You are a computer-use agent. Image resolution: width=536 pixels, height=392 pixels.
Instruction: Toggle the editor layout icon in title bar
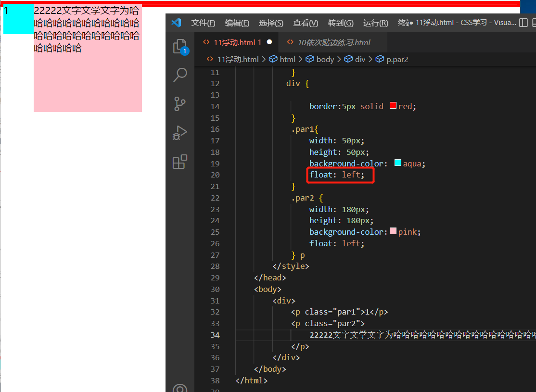point(523,23)
